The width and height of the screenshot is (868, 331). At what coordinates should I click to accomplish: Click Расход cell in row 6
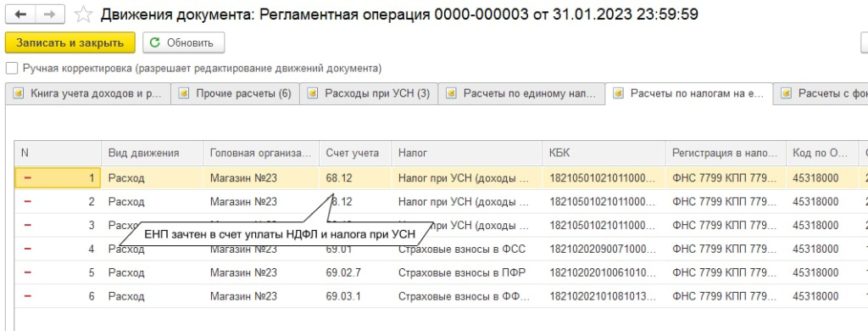pyautogui.click(x=152, y=296)
